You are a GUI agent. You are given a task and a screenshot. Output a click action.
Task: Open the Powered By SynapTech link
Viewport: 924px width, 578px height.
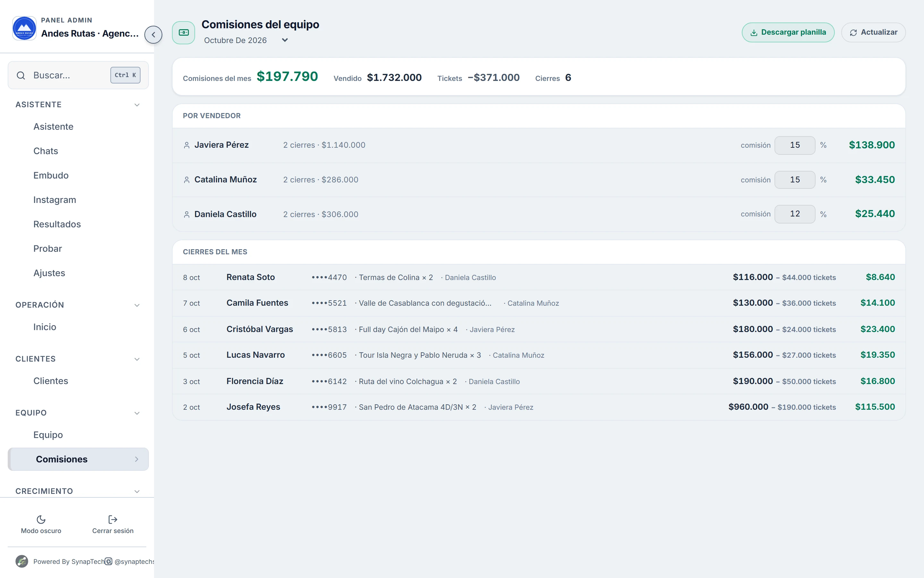pos(69,561)
